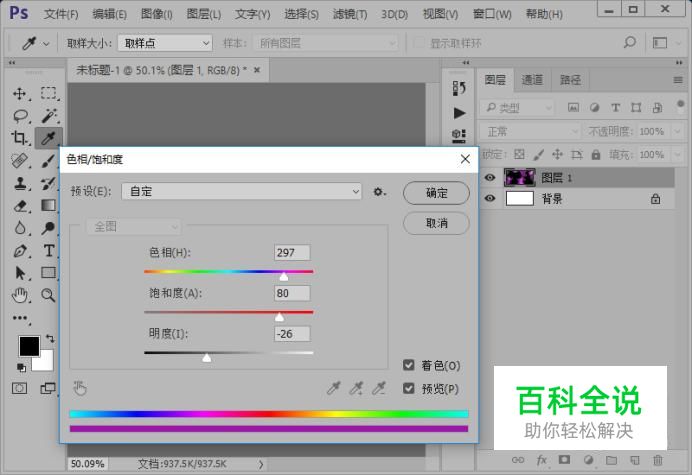Open the Actions panel play icon
Image resolution: width=692 pixels, height=475 pixels.
pos(459,113)
